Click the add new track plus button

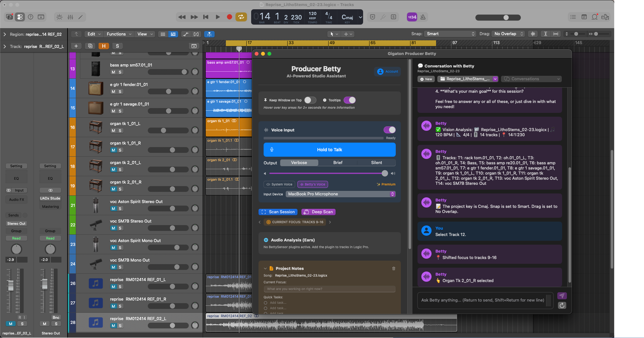[76, 46]
